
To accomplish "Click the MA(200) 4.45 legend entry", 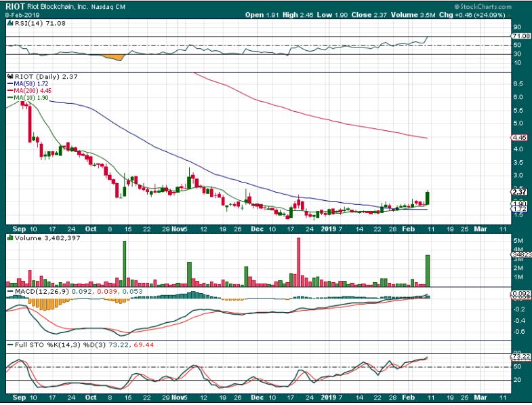I will (30, 91).
